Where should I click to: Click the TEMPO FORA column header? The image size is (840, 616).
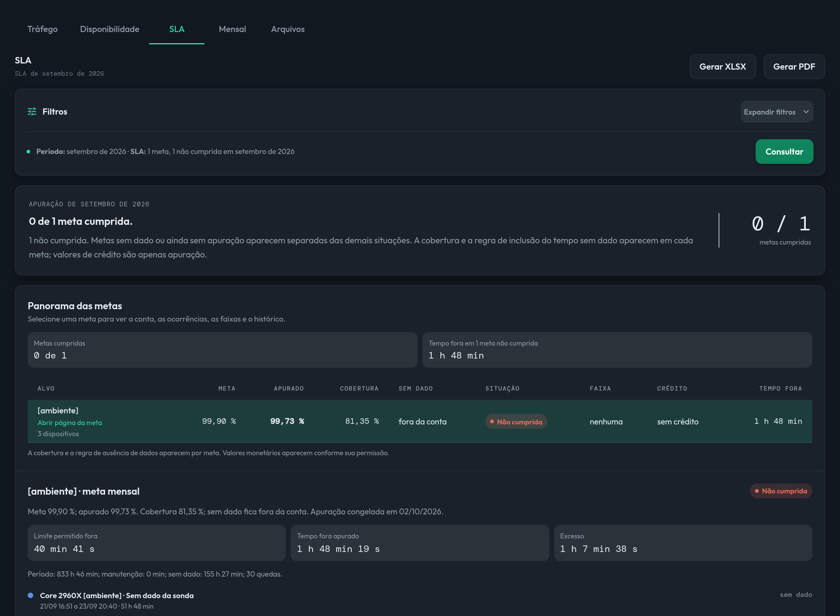(x=781, y=389)
